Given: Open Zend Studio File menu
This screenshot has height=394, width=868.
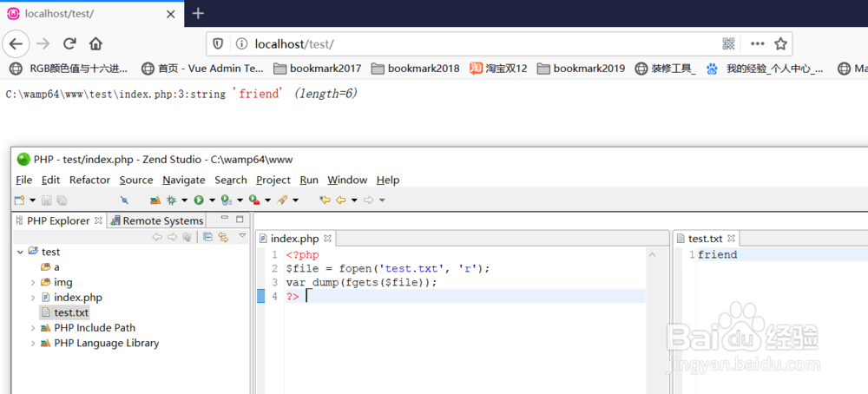Looking at the screenshot, I should (23, 180).
